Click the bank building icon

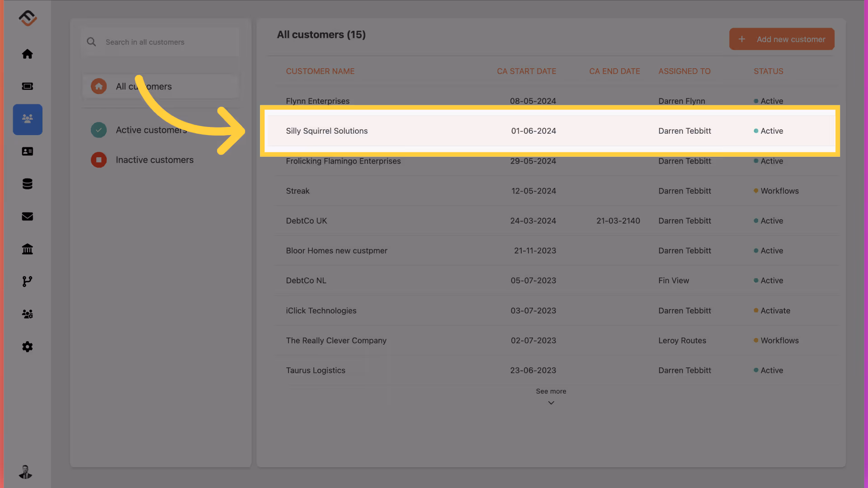pos(28,249)
